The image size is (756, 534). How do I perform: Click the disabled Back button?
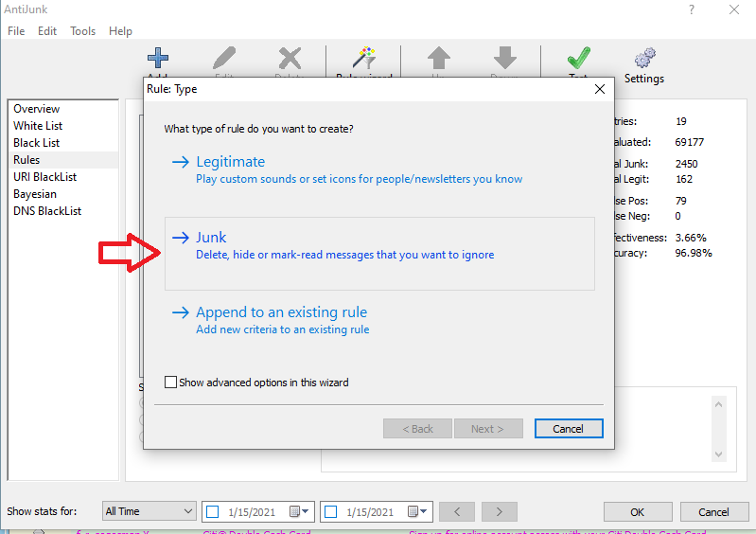pos(417,428)
